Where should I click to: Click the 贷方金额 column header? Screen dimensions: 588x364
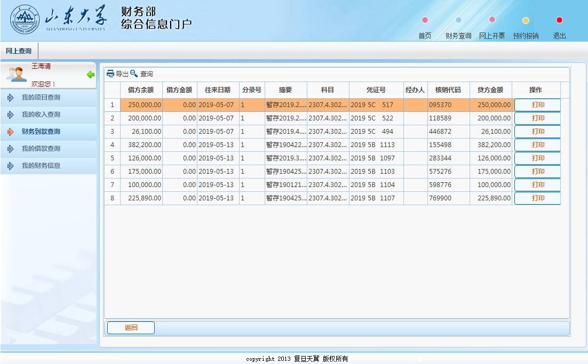[490, 90]
